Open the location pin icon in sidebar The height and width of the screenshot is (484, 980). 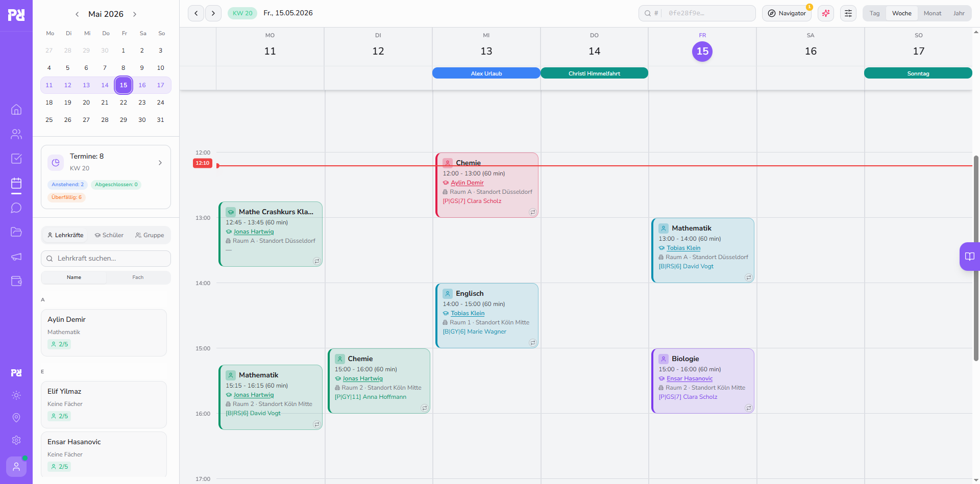click(16, 418)
